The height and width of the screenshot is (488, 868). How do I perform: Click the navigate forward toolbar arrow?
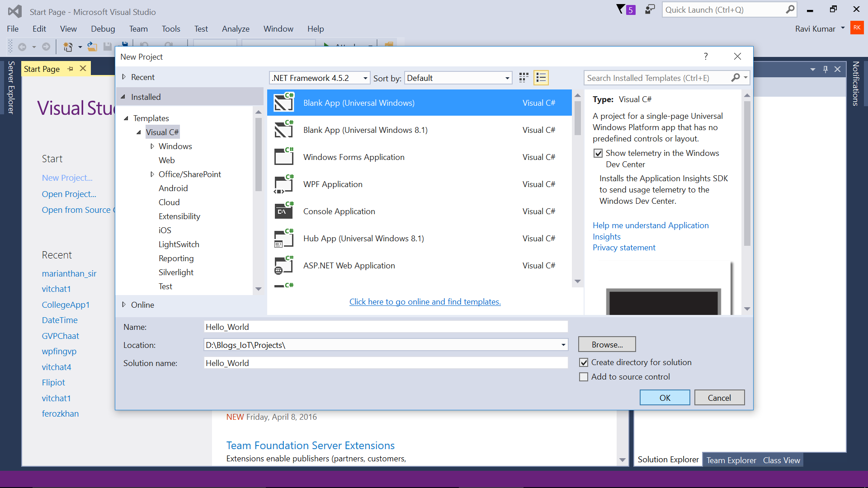pyautogui.click(x=46, y=47)
